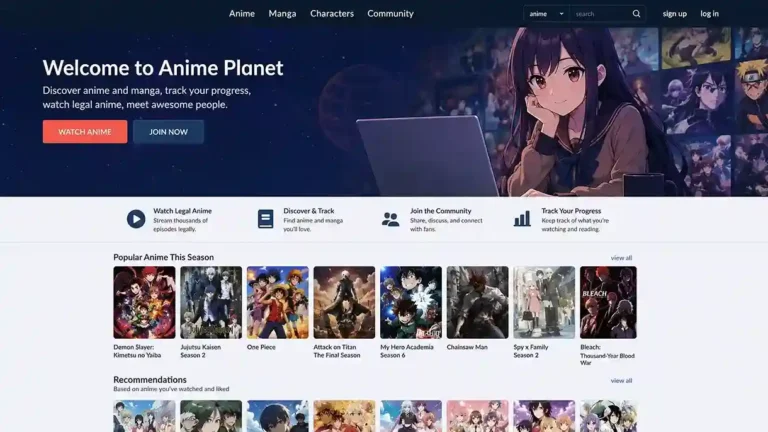Click the Track Your Progress chart icon
768x432 pixels.
click(x=522, y=218)
